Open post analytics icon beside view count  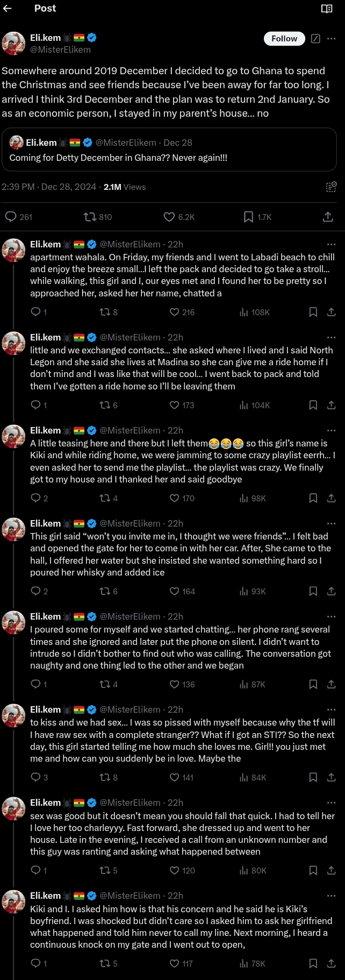point(331,187)
